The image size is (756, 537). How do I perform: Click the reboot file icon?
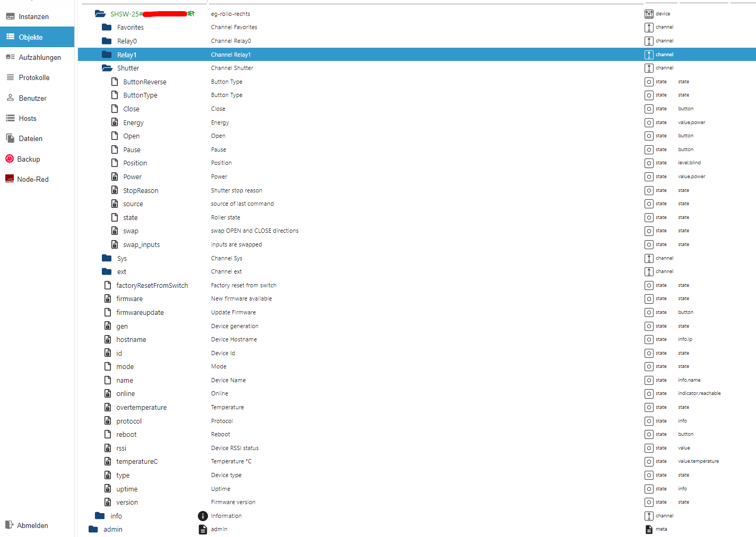[108, 434]
